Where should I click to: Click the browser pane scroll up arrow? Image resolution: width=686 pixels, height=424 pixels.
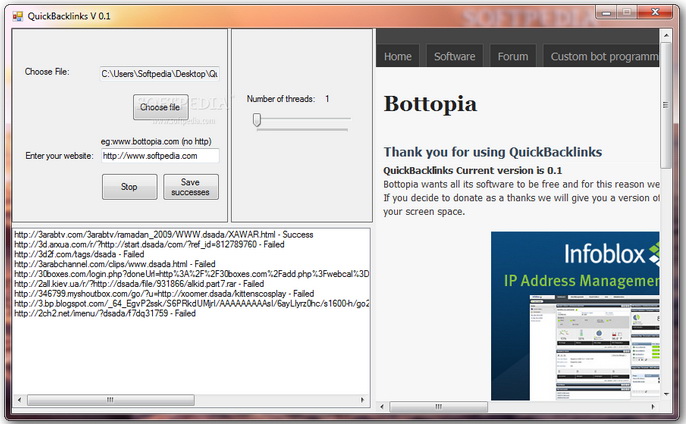666,35
